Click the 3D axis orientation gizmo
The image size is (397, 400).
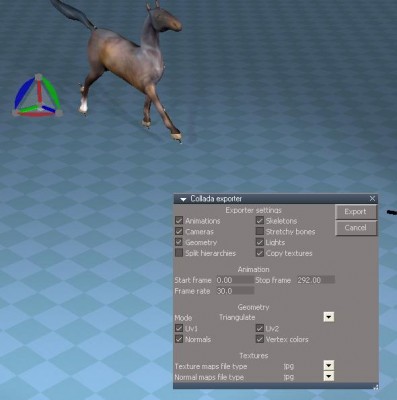click(x=38, y=96)
